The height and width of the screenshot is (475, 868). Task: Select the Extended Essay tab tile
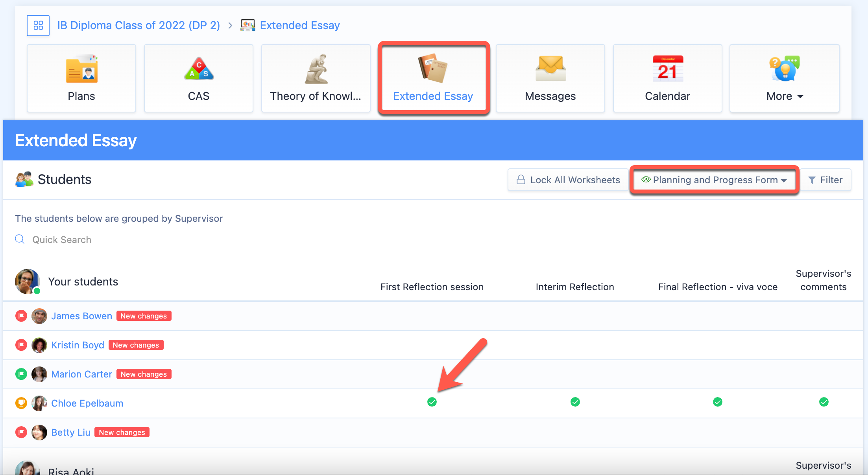433,78
